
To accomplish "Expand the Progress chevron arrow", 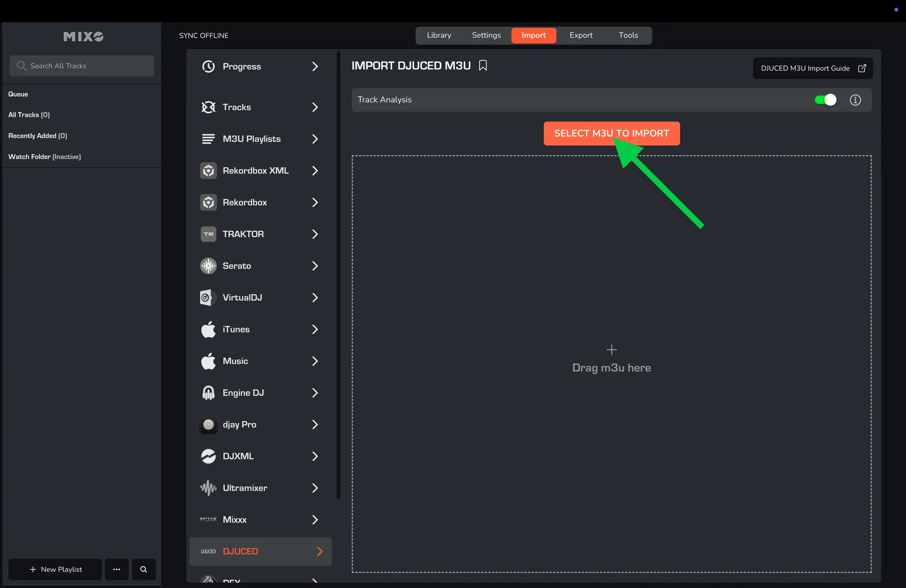I will (x=315, y=67).
